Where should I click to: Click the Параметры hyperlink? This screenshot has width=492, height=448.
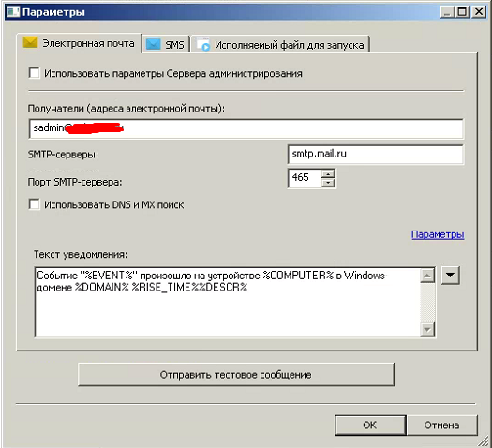point(438,234)
